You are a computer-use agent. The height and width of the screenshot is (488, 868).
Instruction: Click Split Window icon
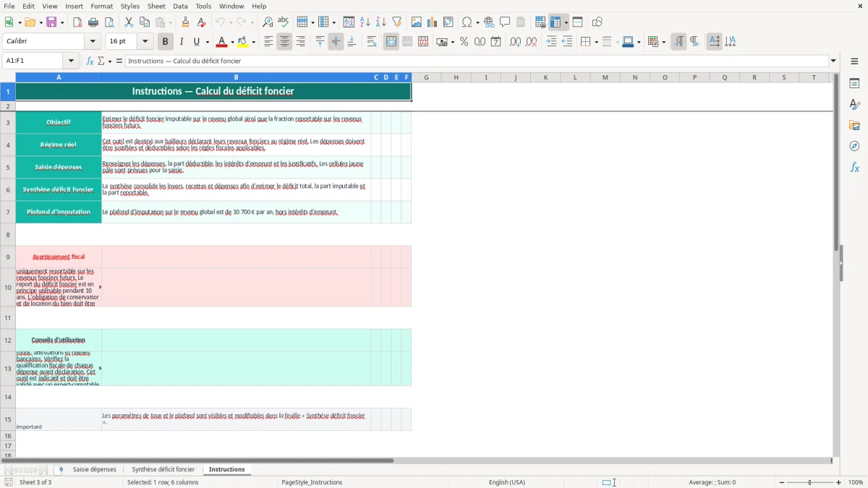578,22
